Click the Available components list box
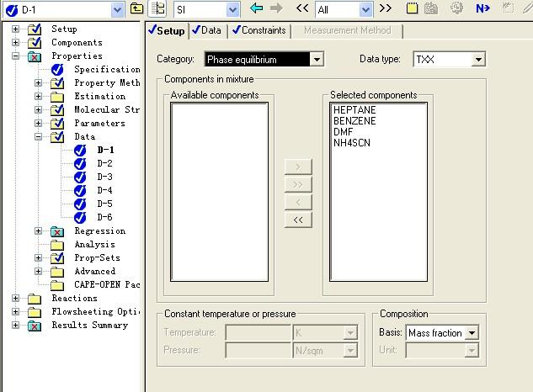The height and width of the screenshot is (392, 533). [x=219, y=192]
